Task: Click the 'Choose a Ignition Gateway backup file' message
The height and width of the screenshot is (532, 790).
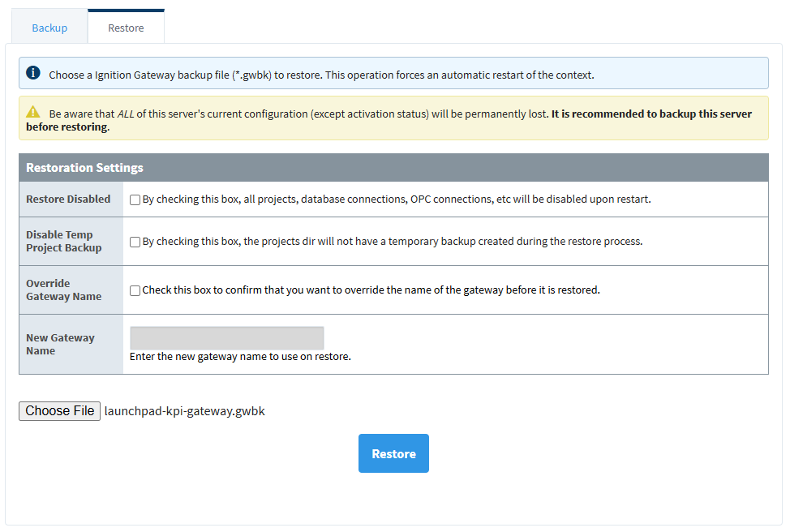Action: [321, 75]
